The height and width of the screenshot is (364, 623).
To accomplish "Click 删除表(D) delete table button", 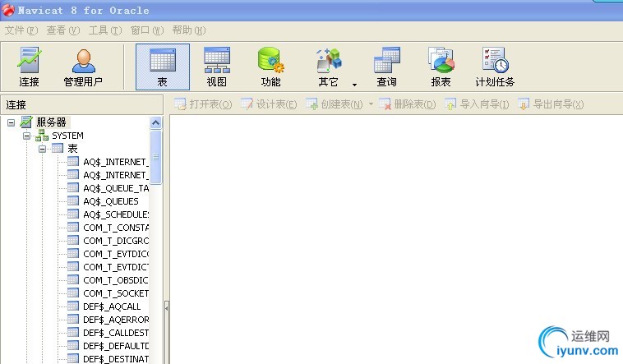I will 408,104.
